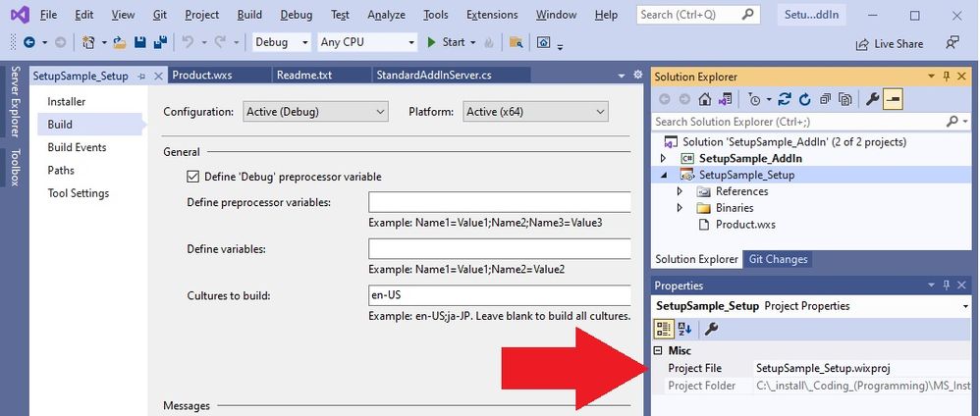Click the Define preprocessor variables input field

(500, 202)
